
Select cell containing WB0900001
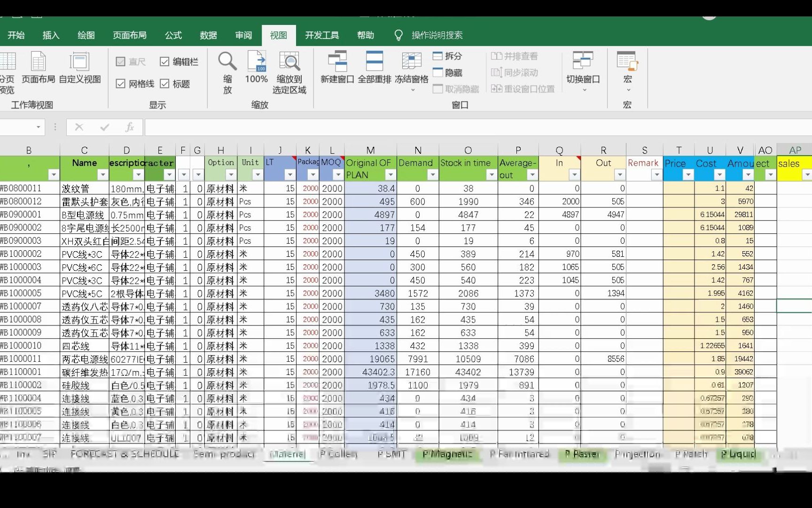29,215
